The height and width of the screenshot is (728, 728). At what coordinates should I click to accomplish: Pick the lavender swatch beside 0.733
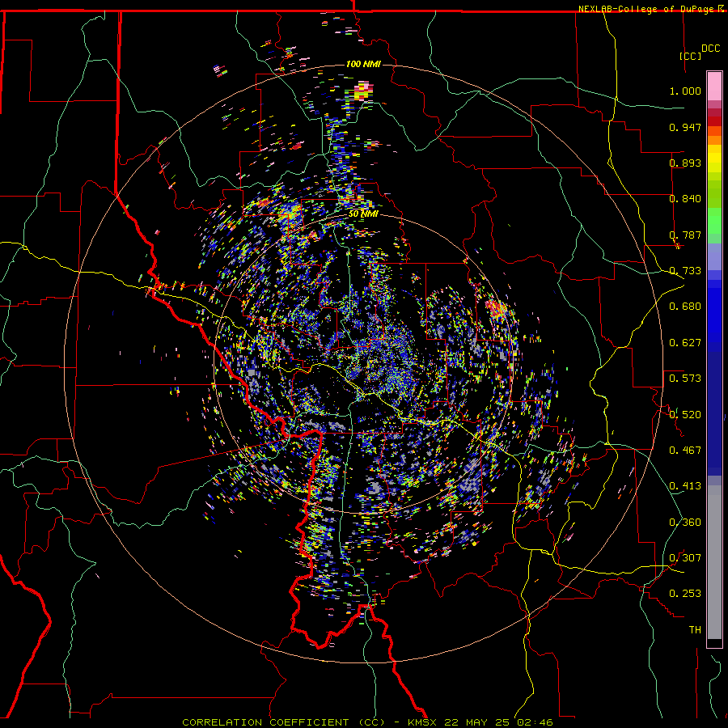click(x=714, y=256)
